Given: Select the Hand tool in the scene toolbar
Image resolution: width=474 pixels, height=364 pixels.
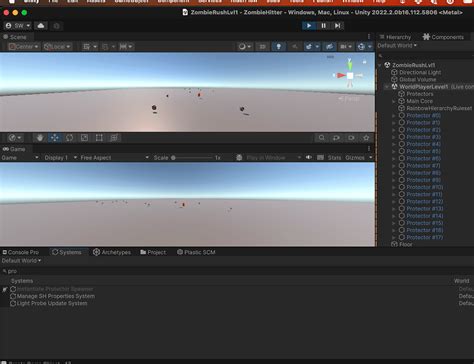Looking at the screenshot, I should [40, 138].
